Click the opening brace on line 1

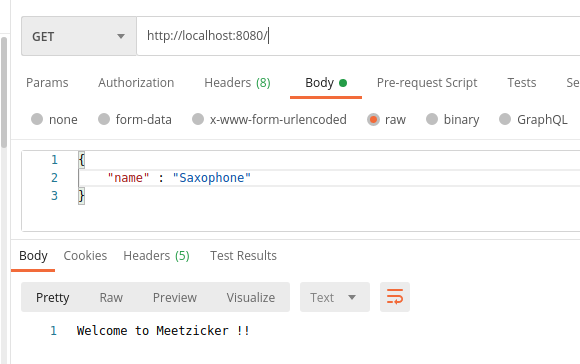click(x=82, y=160)
